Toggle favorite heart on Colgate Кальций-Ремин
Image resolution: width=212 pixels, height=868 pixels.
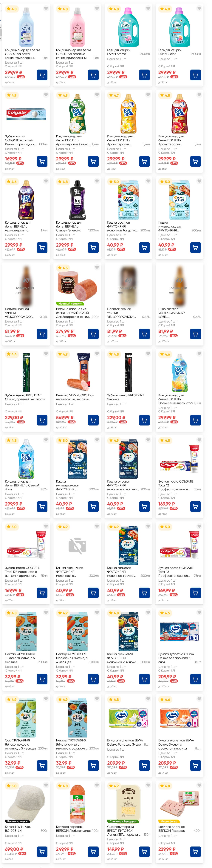coord(46,95)
